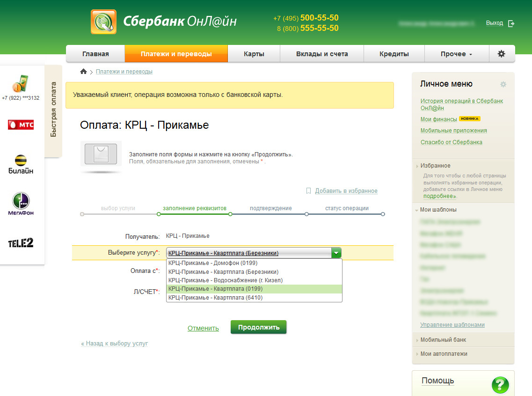Viewport: 532px width, 396px height.
Task: Open the 'Прочее' dropdown menu
Action: (456, 54)
